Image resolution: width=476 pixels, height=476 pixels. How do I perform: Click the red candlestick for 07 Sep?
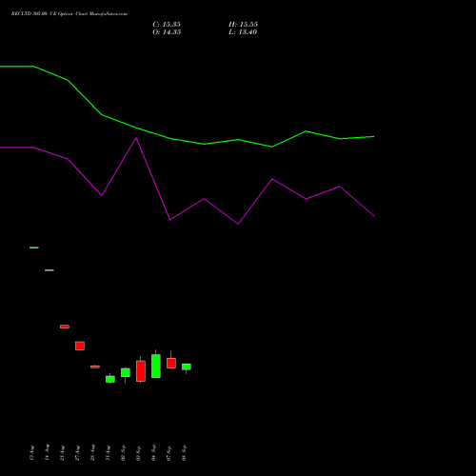click(171, 363)
